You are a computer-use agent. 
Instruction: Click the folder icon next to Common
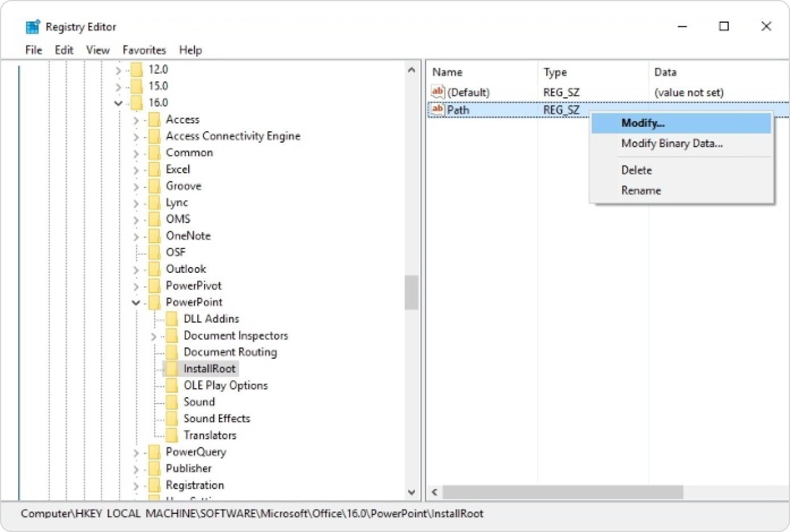point(154,153)
